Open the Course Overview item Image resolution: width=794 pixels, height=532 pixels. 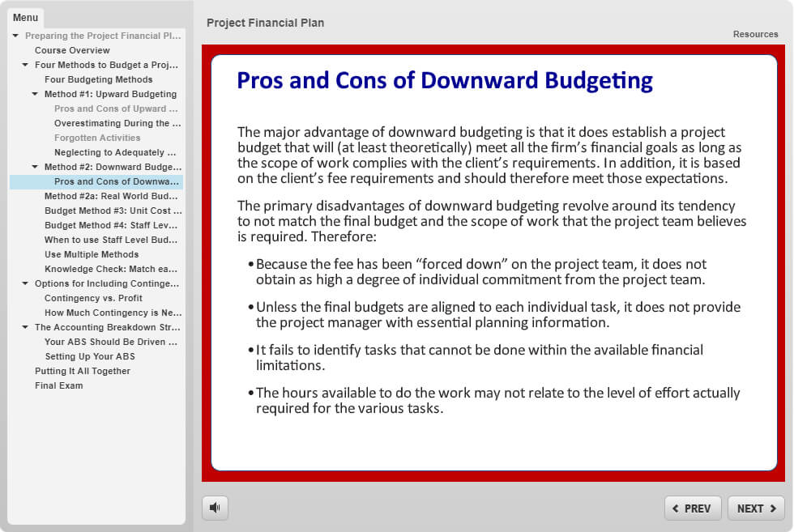pyautogui.click(x=72, y=50)
